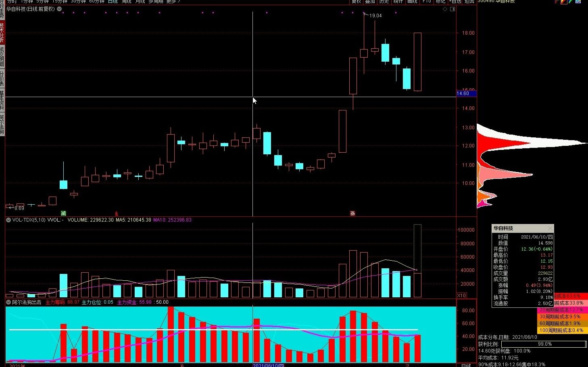Click the MA5: 210645.38 volume label
The height and width of the screenshot is (367, 588).
click(133, 220)
